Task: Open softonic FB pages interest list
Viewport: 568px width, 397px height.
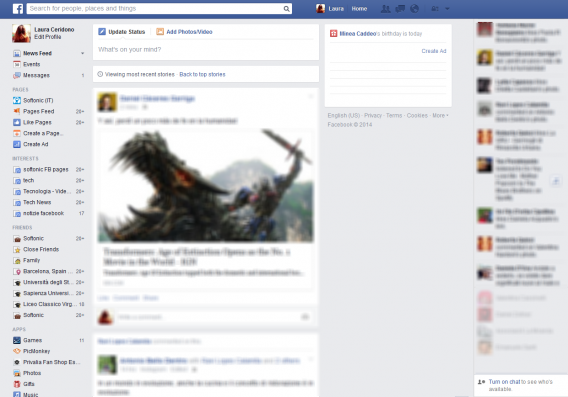Action: pos(46,170)
